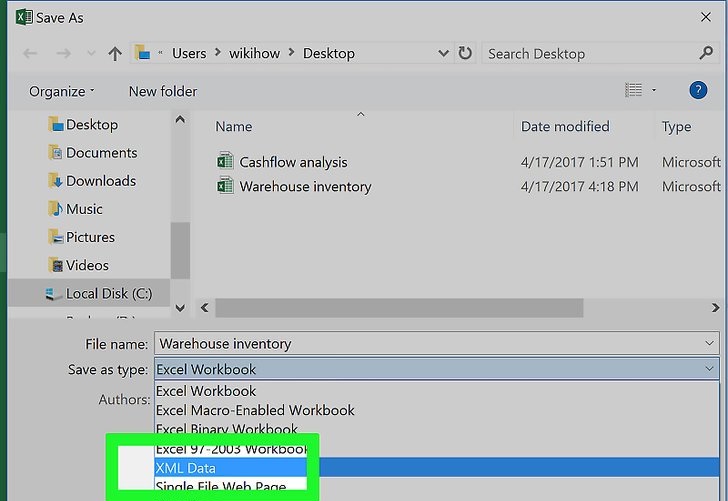Click the search magnifier icon
The image size is (728, 501).
coord(706,53)
